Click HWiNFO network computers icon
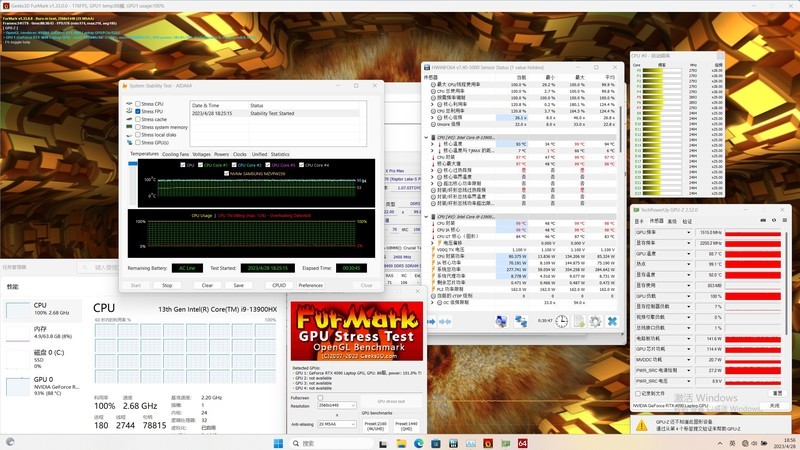The height and width of the screenshot is (450, 800). 521,321
